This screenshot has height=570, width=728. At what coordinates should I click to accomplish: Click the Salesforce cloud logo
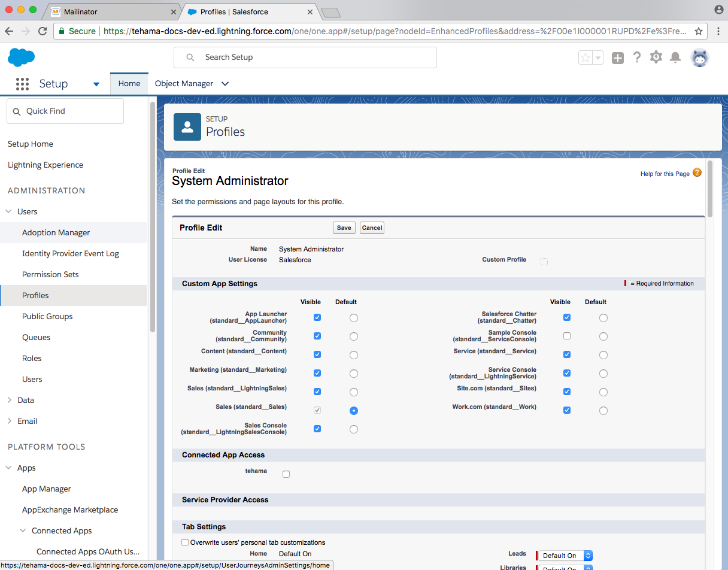[x=22, y=57]
